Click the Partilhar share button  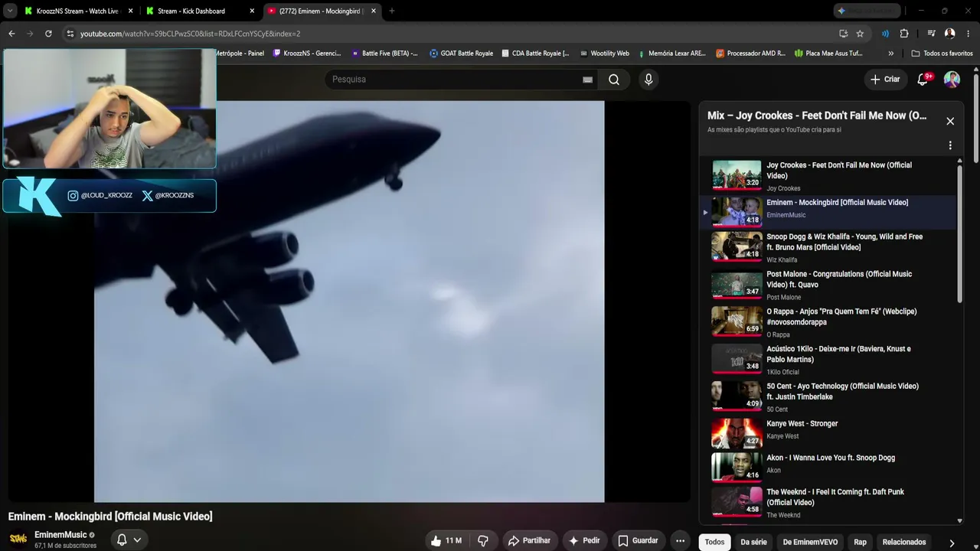tap(529, 541)
